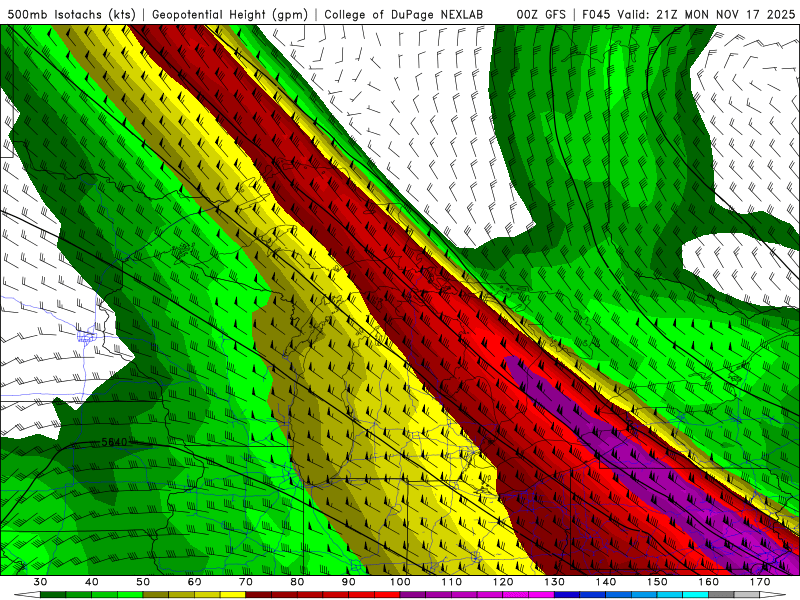The width and height of the screenshot is (800, 600).
Task: Click the dark red colorbar swatch right of 70
Action: [x=259, y=595]
